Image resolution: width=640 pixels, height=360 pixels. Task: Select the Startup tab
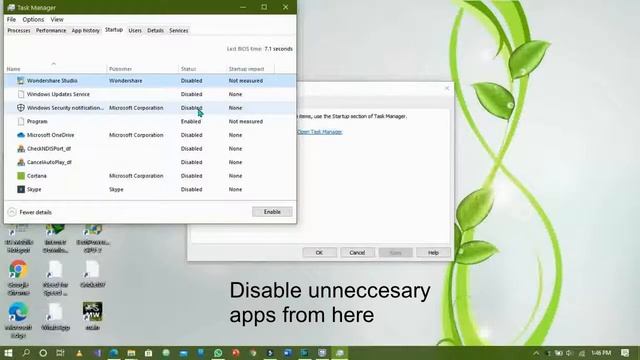tap(114, 30)
